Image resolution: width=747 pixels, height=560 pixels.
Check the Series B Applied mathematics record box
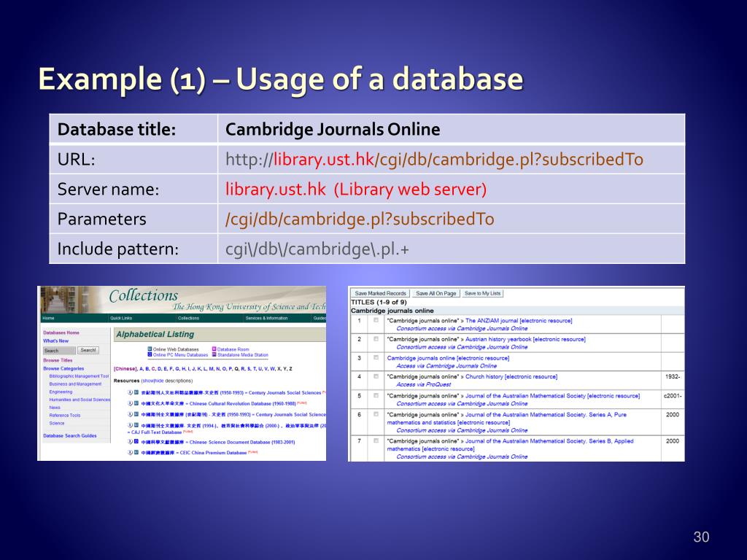376,441
